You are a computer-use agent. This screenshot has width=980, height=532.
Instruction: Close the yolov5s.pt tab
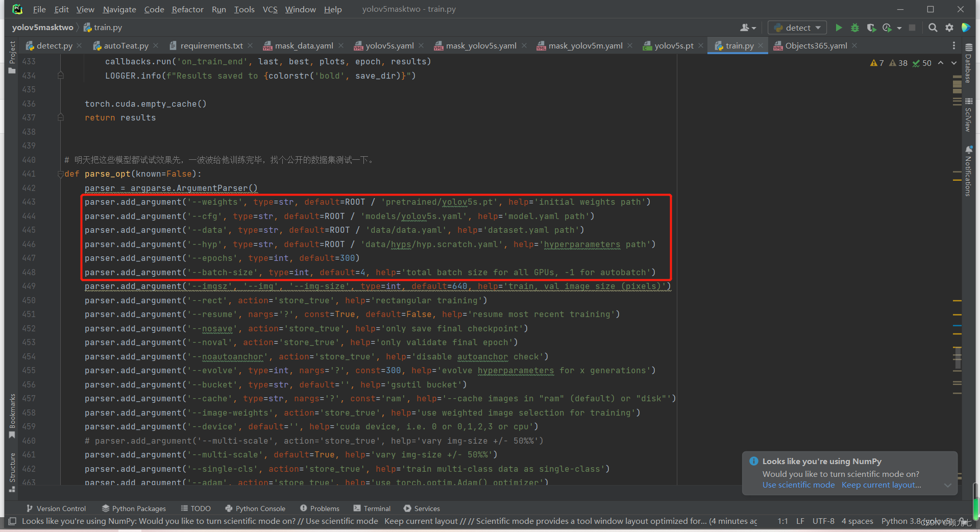click(701, 46)
